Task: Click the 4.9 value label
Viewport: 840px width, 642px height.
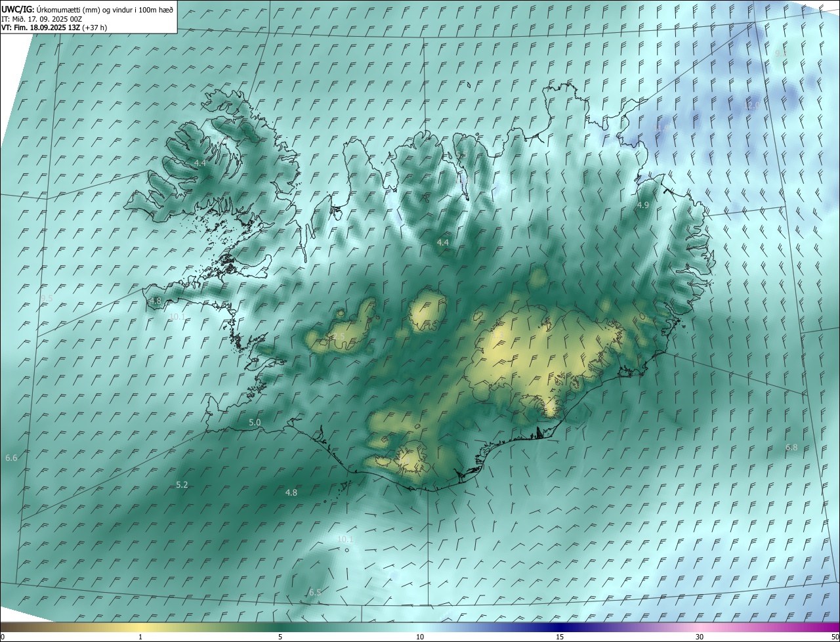Action: [643, 205]
